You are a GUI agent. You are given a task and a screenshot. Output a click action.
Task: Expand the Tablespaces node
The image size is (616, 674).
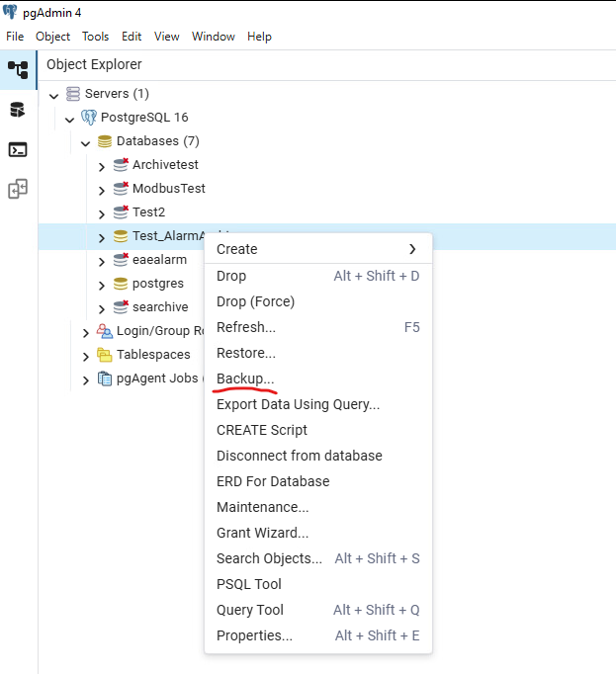[x=86, y=357]
